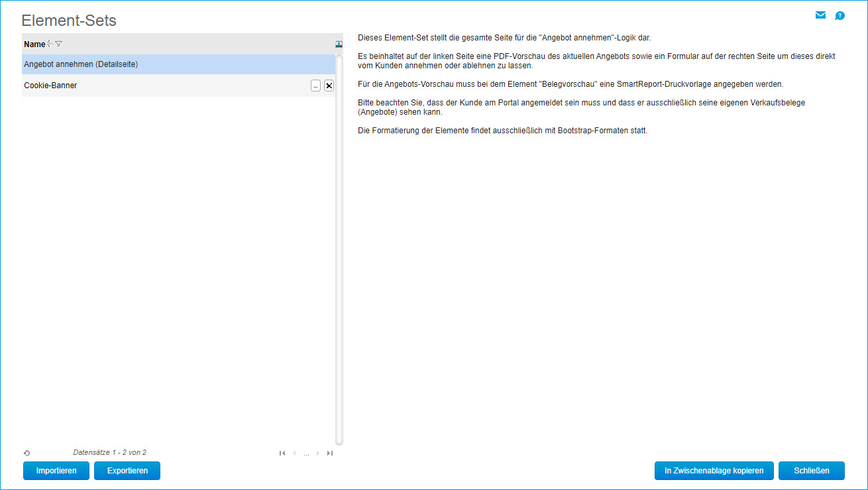Viewport: 868px width, 490px height.
Task: Jump to the last page of records
Action: (330, 454)
